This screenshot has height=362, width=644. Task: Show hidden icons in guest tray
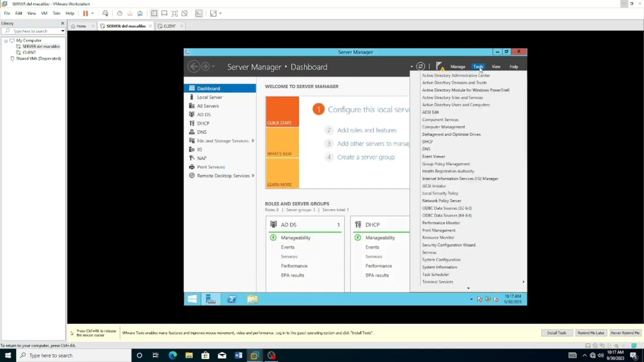(x=471, y=299)
